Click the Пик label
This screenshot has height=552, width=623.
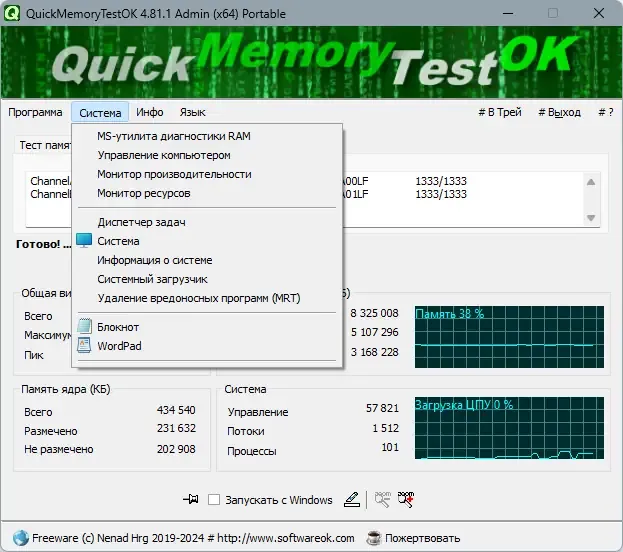pyautogui.click(x=34, y=355)
